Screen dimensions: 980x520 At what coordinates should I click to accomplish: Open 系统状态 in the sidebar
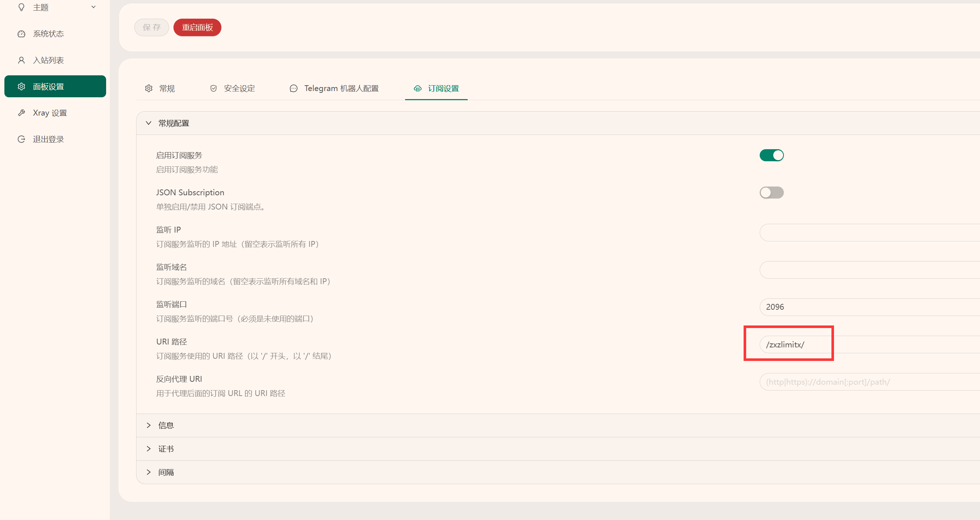pos(55,34)
